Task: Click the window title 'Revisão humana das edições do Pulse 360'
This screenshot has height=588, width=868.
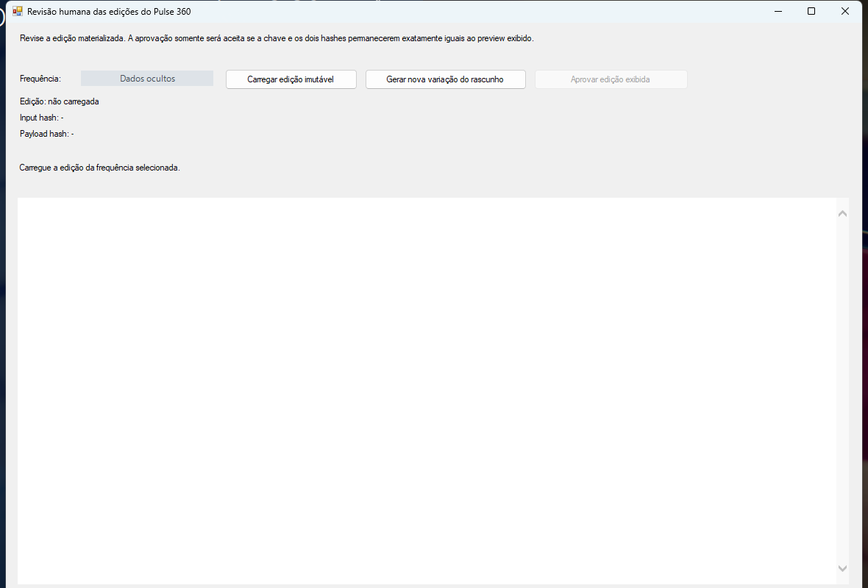Action: (109, 11)
